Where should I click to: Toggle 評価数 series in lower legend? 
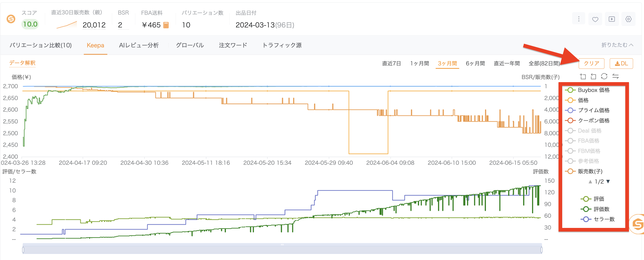(x=595, y=209)
